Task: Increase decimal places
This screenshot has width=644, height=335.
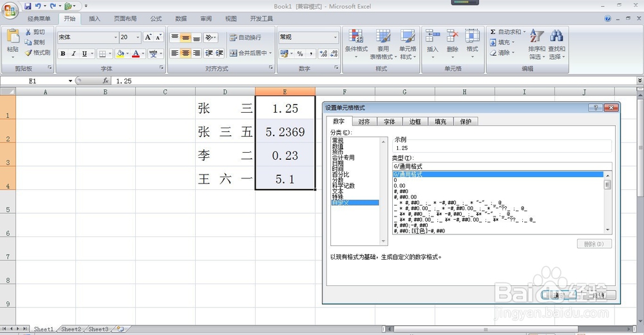Action: (323, 53)
